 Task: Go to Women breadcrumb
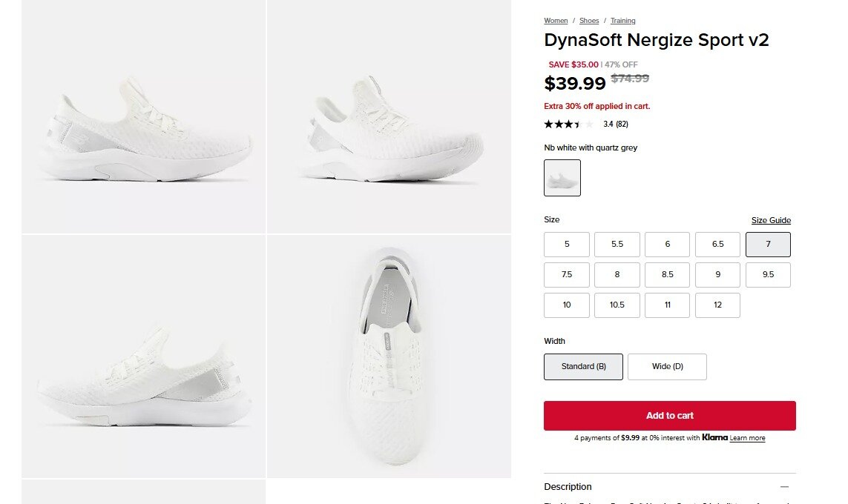coord(556,21)
